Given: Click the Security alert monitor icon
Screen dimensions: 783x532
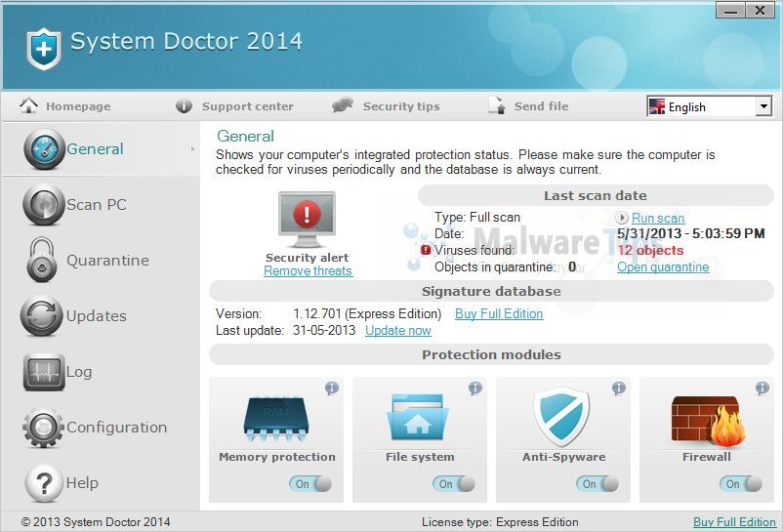Looking at the screenshot, I should click(x=307, y=220).
